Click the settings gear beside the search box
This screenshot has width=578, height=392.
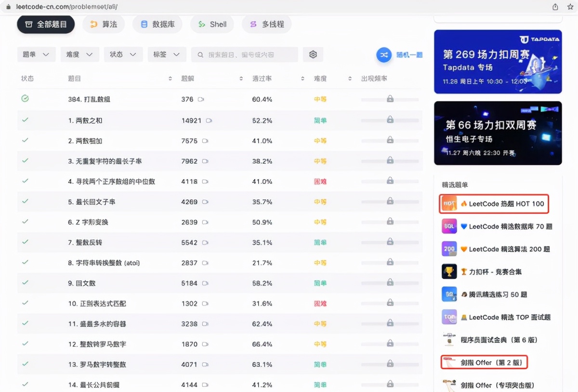[313, 55]
